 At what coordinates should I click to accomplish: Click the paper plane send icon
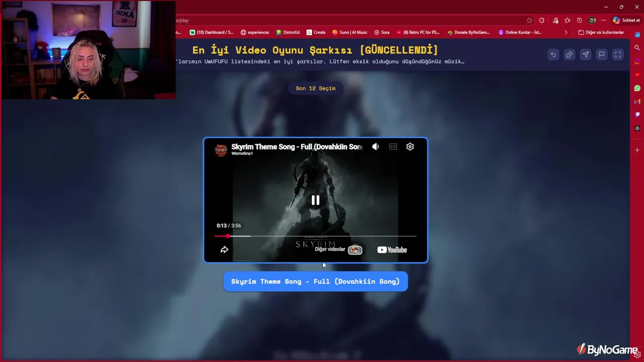click(585, 55)
